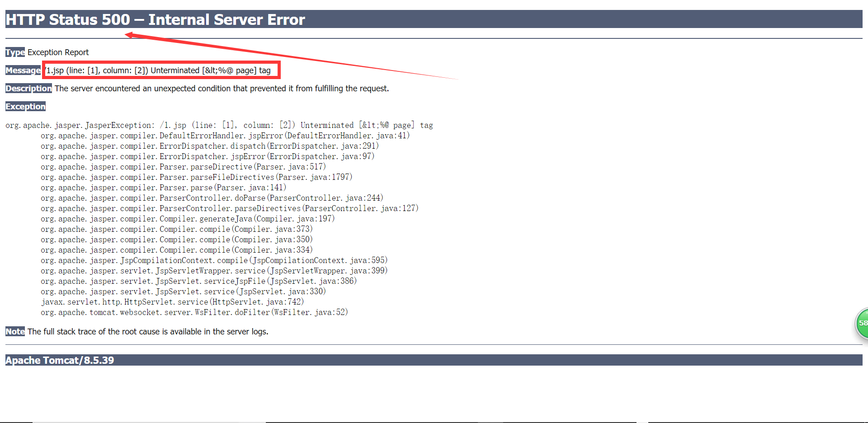Click the Exception Report text
Image resolution: width=868 pixels, height=423 pixels.
(57, 52)
